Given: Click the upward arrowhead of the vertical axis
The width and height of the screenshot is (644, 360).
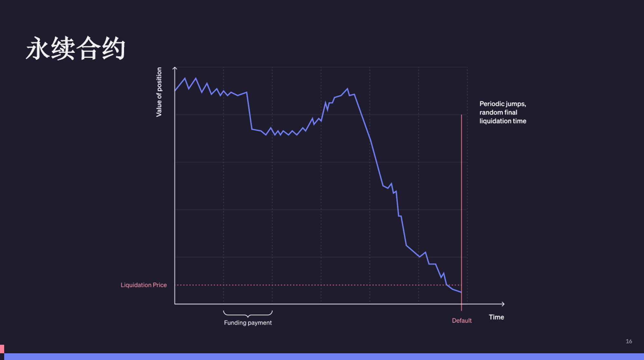Looking at the screenshot, I should pos(175,68).
